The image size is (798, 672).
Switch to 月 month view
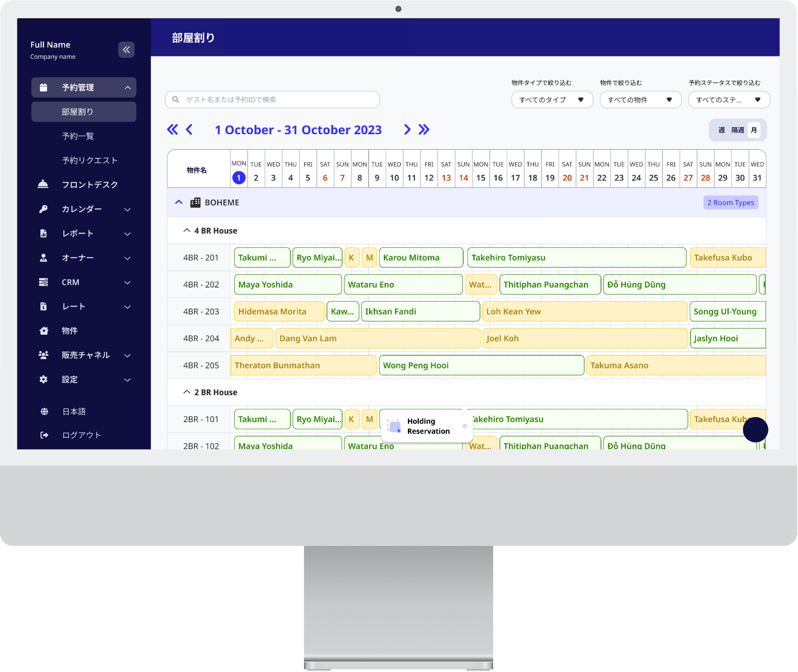coord(754,130)
